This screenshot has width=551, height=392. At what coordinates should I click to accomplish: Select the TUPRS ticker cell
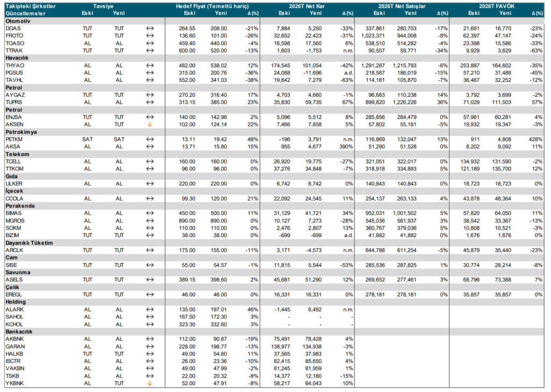13,103
